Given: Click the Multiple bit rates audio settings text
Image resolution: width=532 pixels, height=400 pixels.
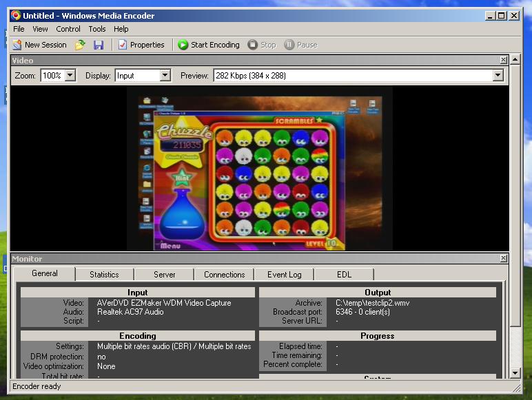Looking at the screenshot, I should pos(174,346).
